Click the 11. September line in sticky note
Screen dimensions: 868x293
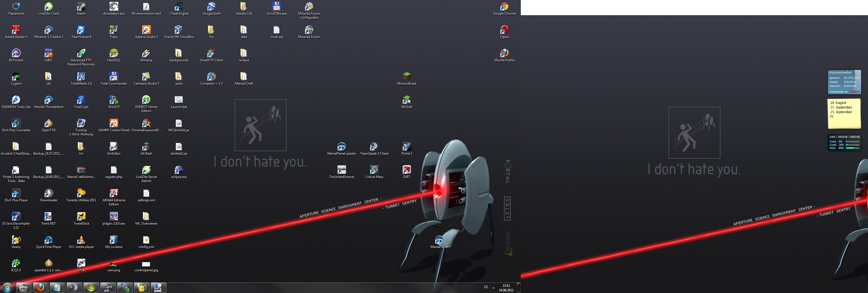[841, 107]
